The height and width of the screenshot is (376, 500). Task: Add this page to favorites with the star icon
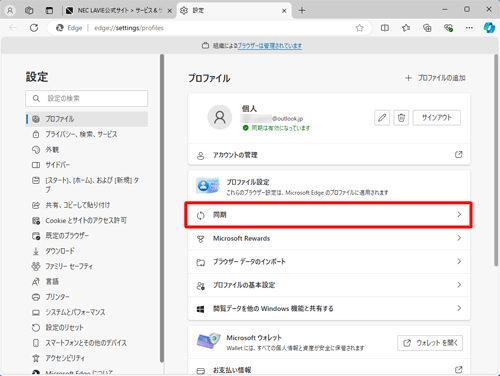tap(359, 28)
